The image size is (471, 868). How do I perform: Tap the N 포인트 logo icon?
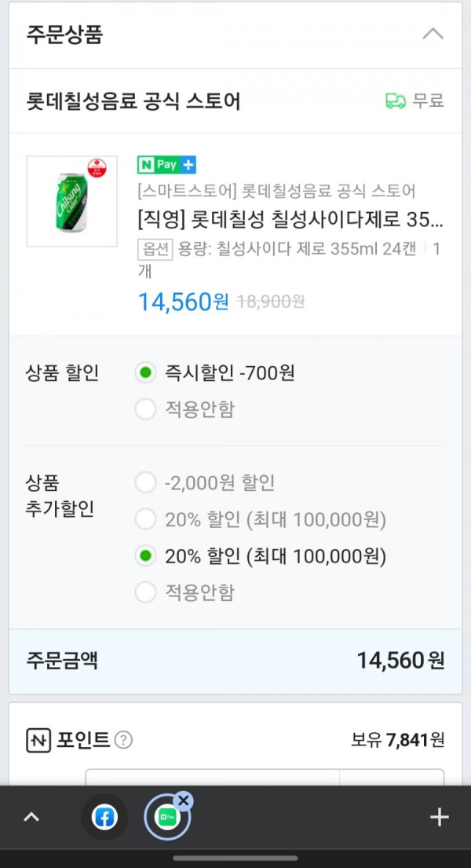point(38,740)
